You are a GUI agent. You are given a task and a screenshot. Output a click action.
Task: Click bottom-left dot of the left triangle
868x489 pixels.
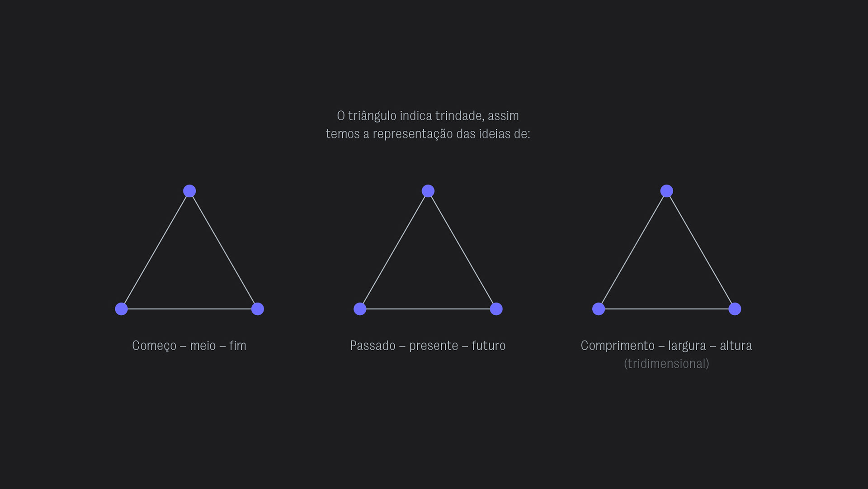[121, 309]
